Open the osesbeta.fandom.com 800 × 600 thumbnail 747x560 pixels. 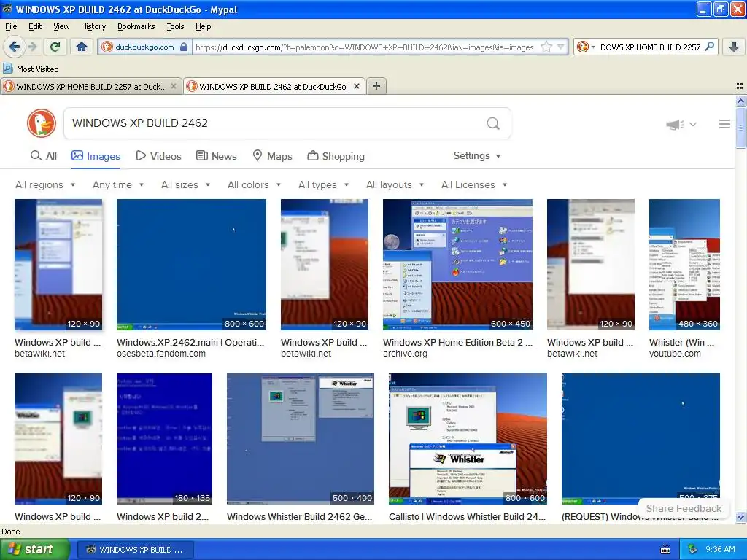click(x=192, y=265)
